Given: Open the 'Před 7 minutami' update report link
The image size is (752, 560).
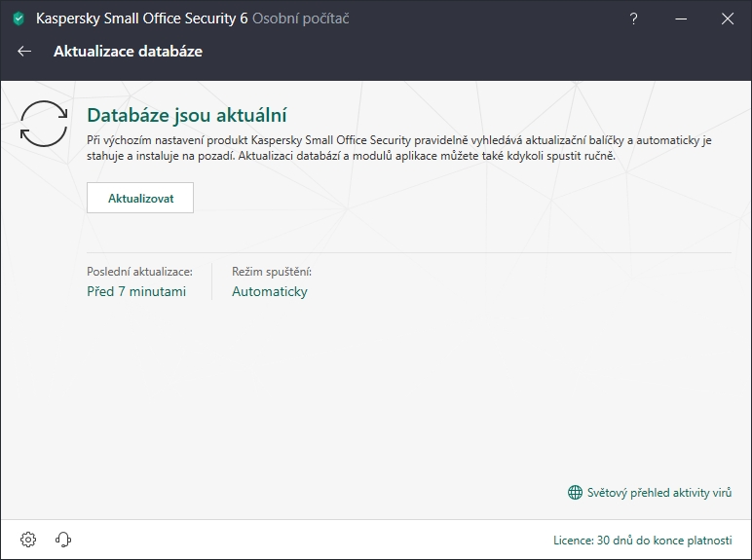Looking at the screenshot, I should click(136, 291).
